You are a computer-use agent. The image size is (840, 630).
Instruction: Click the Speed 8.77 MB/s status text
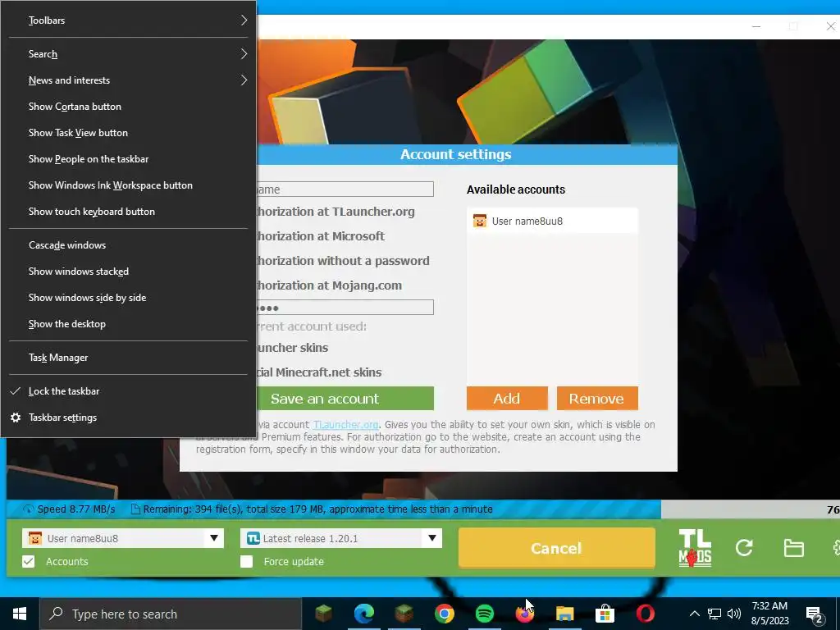click(x=76, y=509)
